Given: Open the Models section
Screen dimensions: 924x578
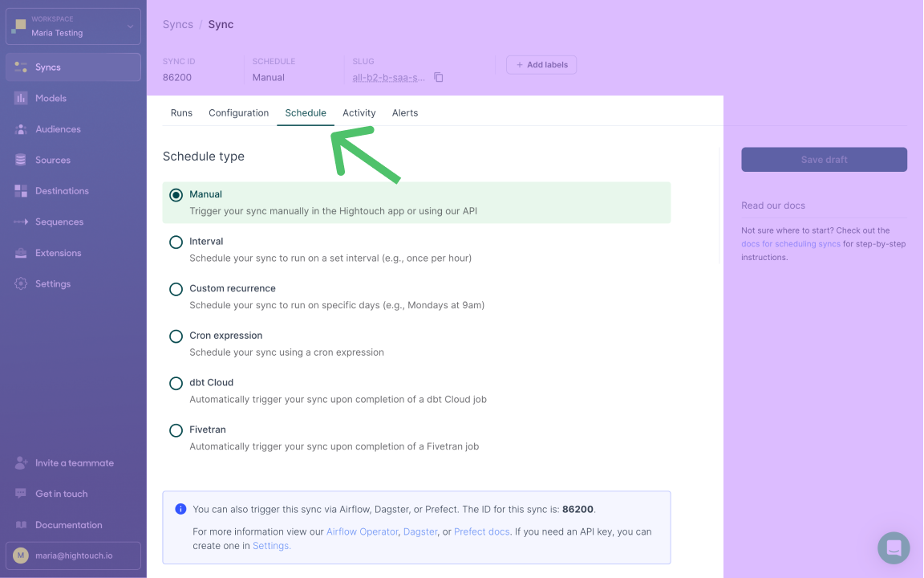Looking at the screenshot, I should point(50,98).
